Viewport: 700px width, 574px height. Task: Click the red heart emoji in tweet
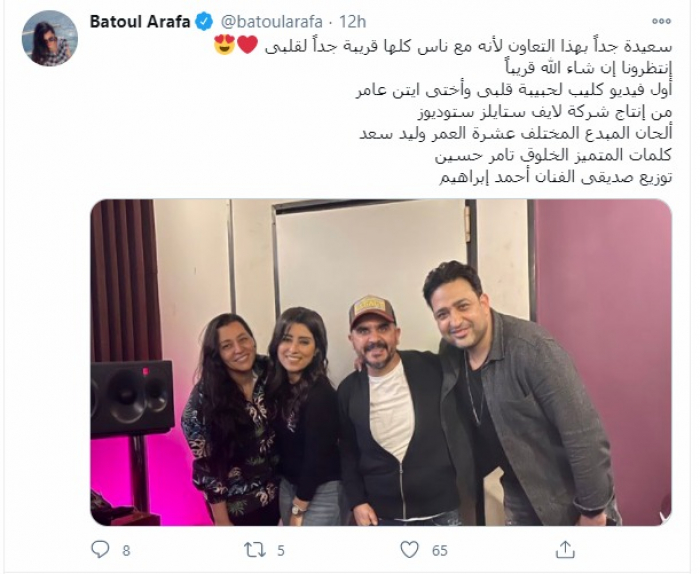tap(247, 45)
